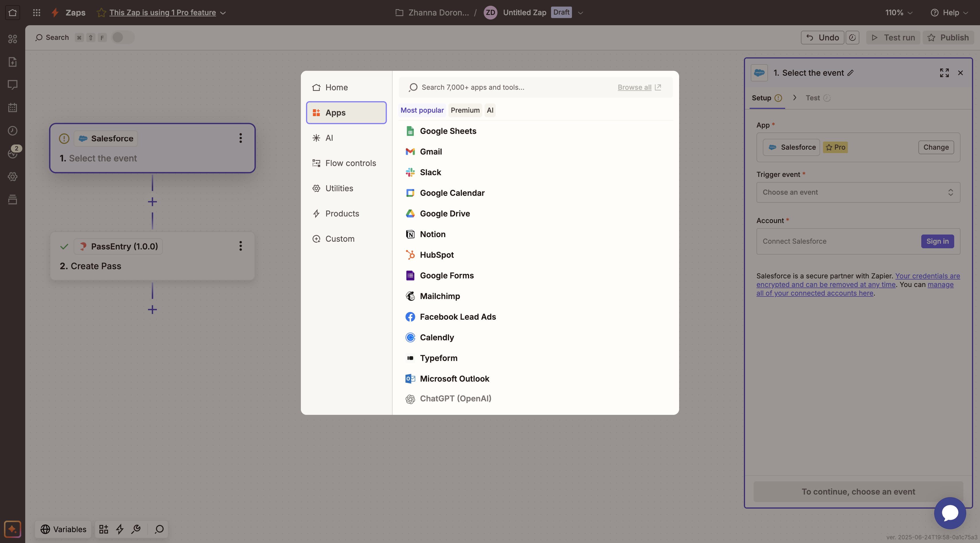Select Apps in the app picker sidebar
Screen dimensions: 980x543
coord(346,113)
